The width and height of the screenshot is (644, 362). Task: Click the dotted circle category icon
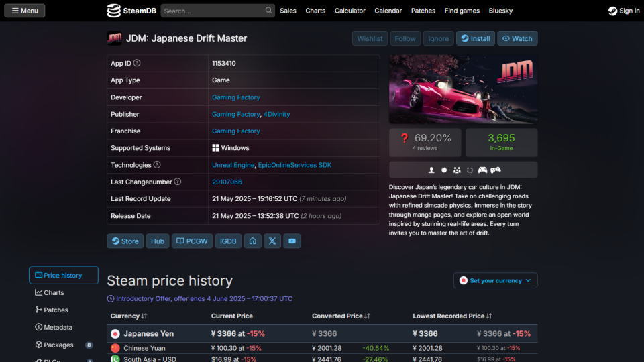coord(470,170)
